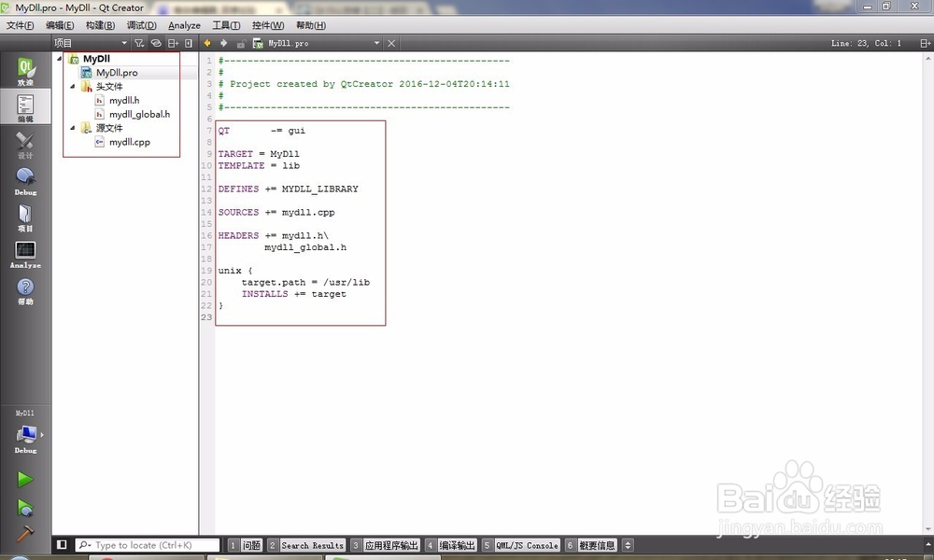Place cursor on TARGET = MyDll line
Screen dimensions: 934x560
(x=259, y=154)
